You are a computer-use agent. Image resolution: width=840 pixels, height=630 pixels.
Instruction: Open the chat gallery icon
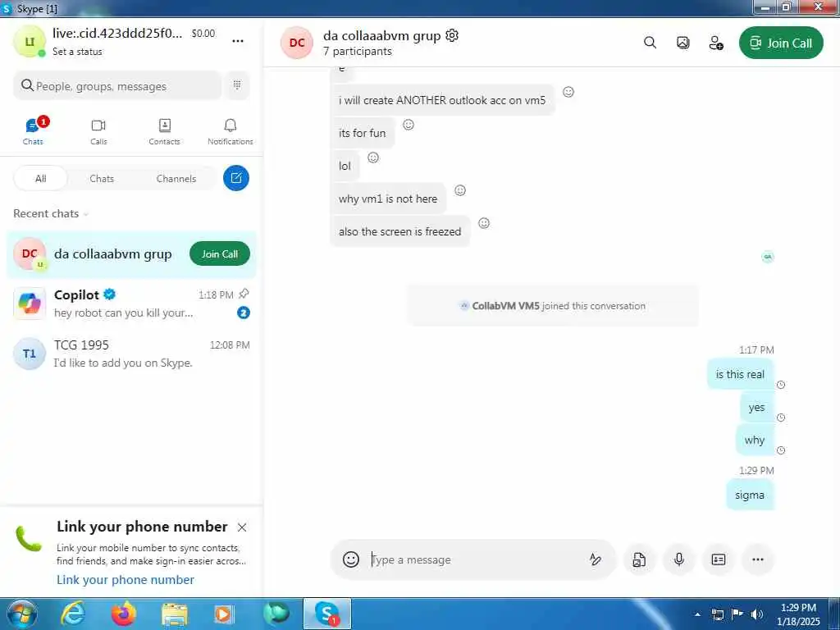pyautogui.click(x=682, y=43)
